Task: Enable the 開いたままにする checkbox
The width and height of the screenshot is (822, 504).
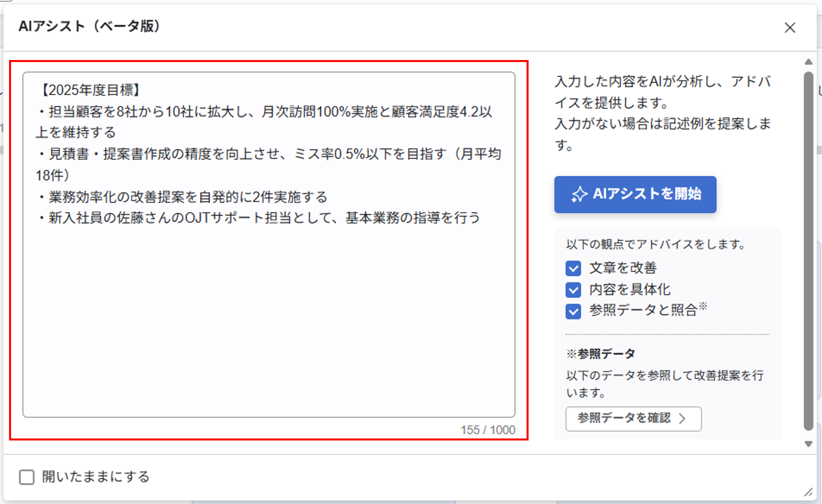Action: [27, 477]
